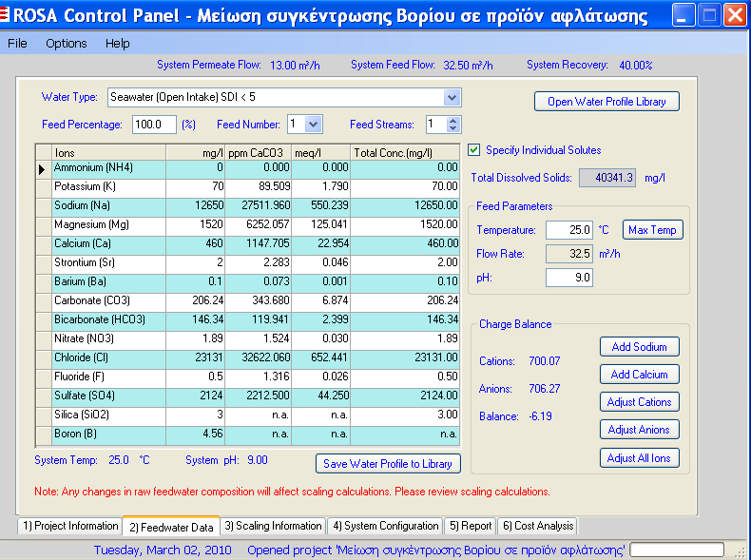The image size is (751, 560).
Task: Click the Potassium (K) row header cell
Action: pos(44,188)
